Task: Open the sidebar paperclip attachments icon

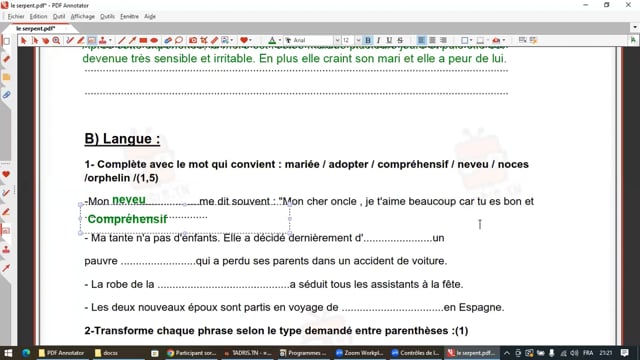Action: [7, 95]
